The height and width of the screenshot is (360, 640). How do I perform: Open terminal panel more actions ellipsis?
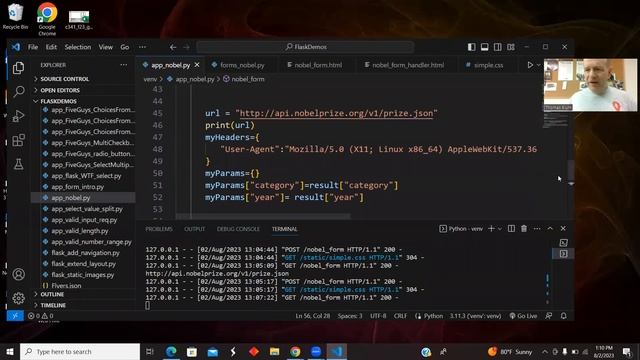pos(537,229)
